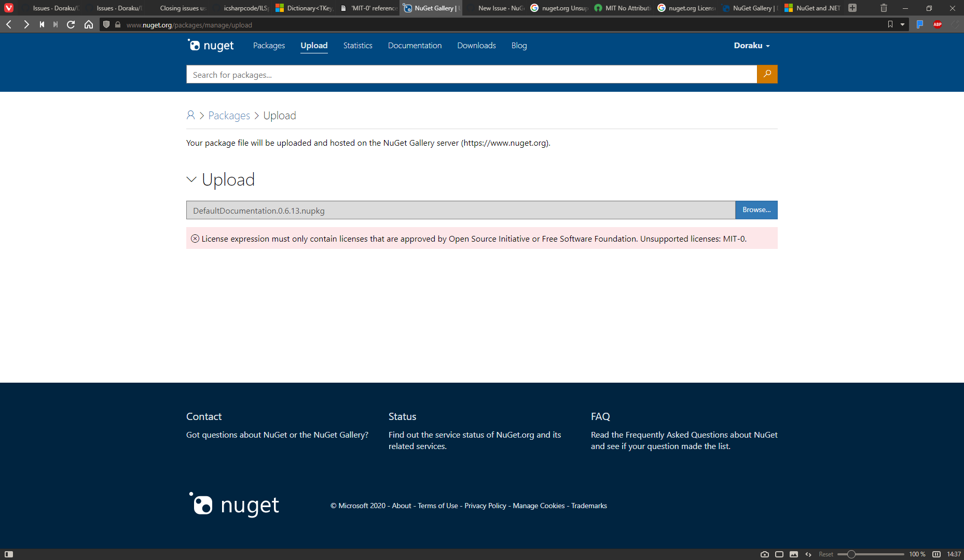Switch to the icsharpcode/ILSpy tab
Screen dimensions: 964x560
pyautogui.click(x=240, y=8)
